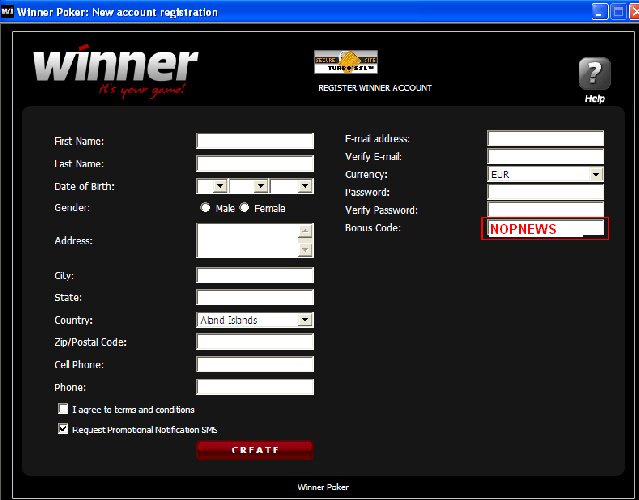Click the Zip/Postal Code field
Viewport: 639px width, 500px height.
point(255,341)
